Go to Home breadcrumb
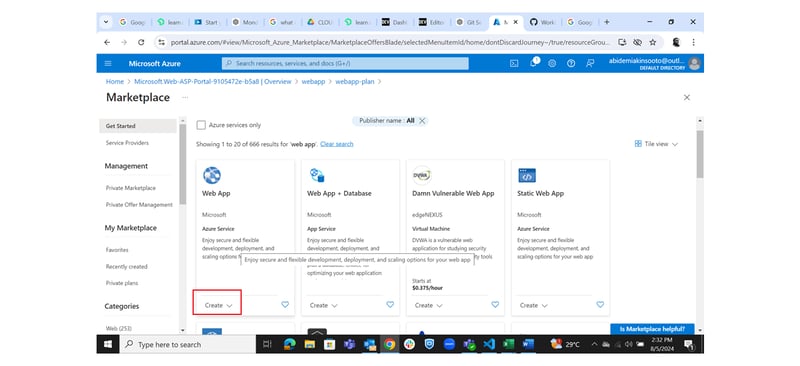Screen dimensions: 800x366 click(x=115, y=82)
